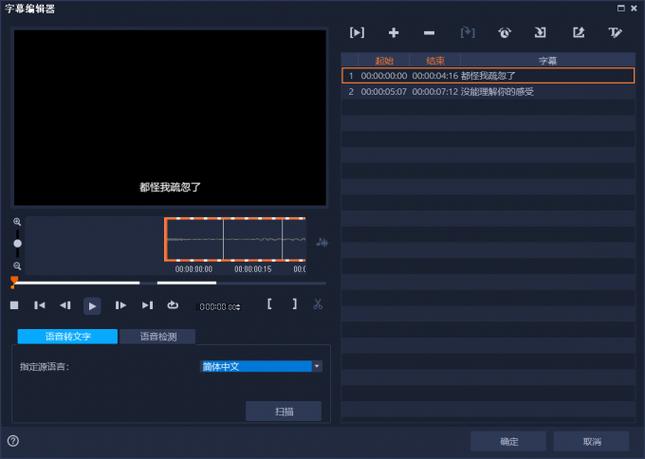Click 取消 to cancel
The height and width of the screenshot is (459, 645).
click(x=591, y=441)
